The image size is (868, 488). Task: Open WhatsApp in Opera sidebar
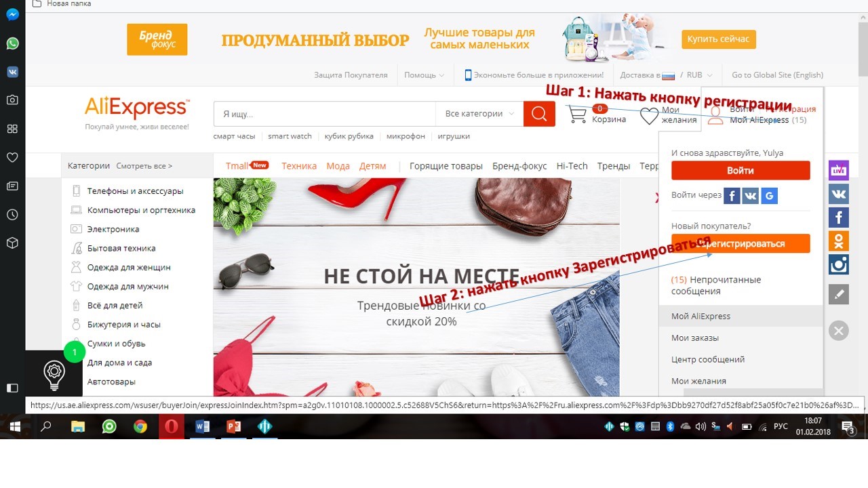point(12,43)
